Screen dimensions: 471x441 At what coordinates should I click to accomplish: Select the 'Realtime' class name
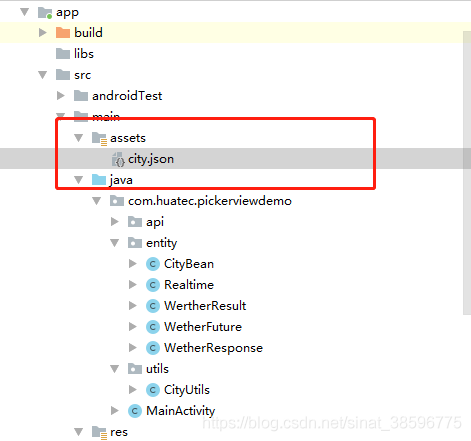pos(189,285)
